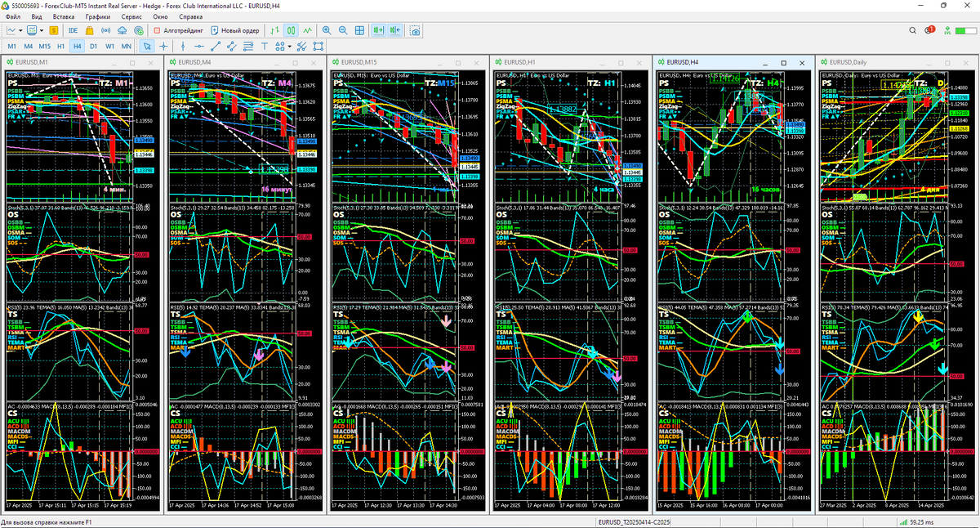Select the equidistant channel tool
This screenshot has height=528, width=980.
231,47
